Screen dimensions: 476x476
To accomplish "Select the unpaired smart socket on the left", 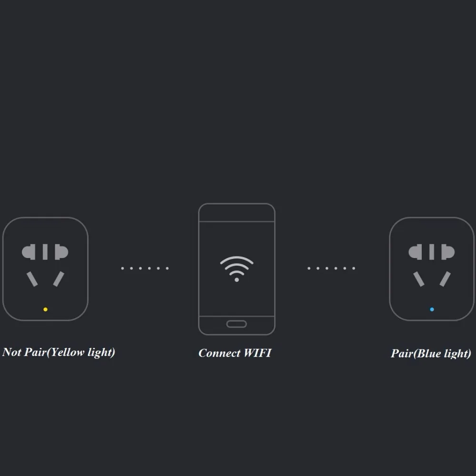I will (46, 269).
